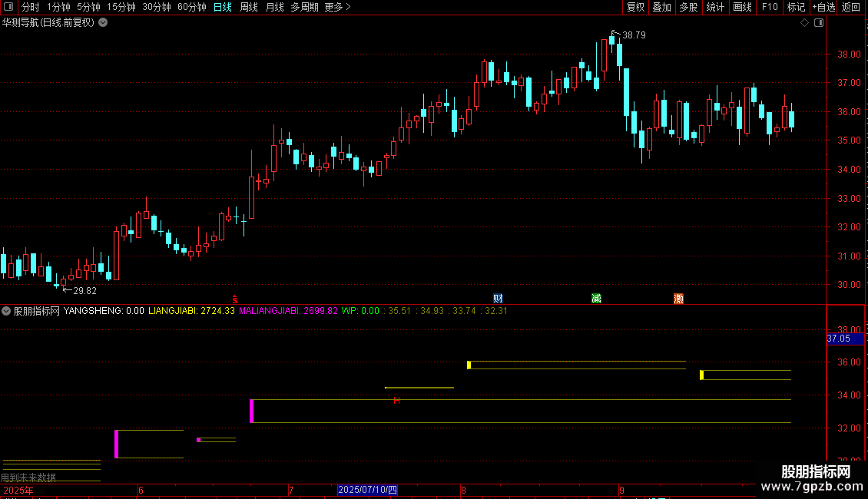Screen dimensions: 868x499
Task: Click 标记 mark button
Action: [796, 7]
